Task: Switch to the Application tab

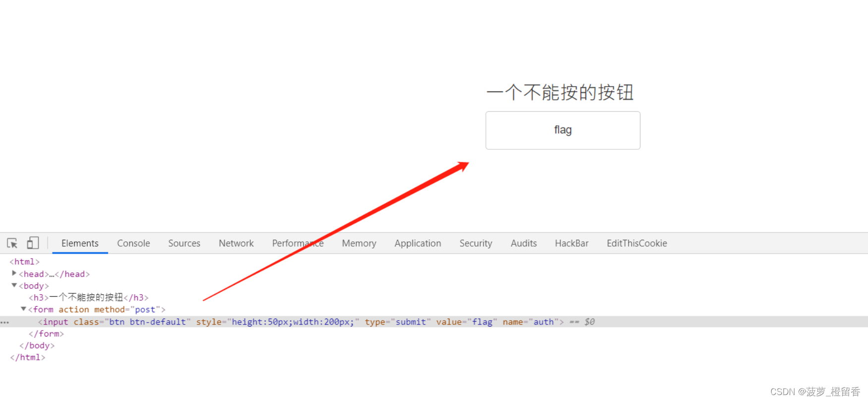Action: click(417, 243)
